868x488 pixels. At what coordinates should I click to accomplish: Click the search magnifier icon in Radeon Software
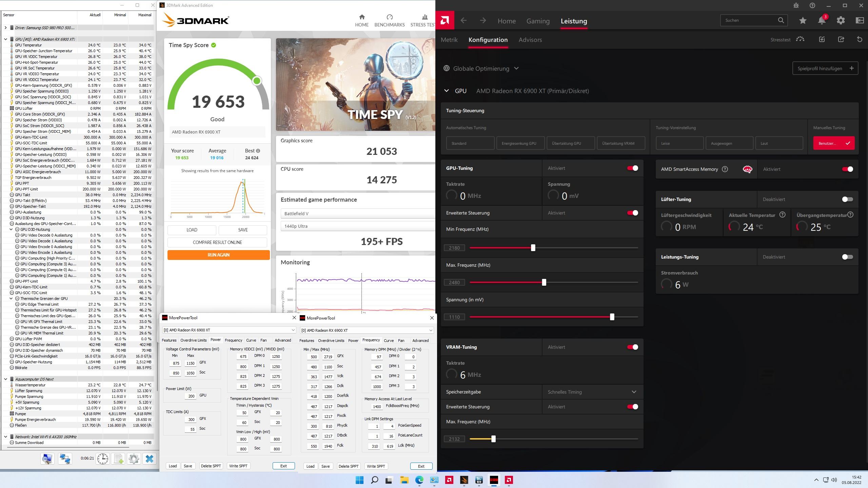781,20
